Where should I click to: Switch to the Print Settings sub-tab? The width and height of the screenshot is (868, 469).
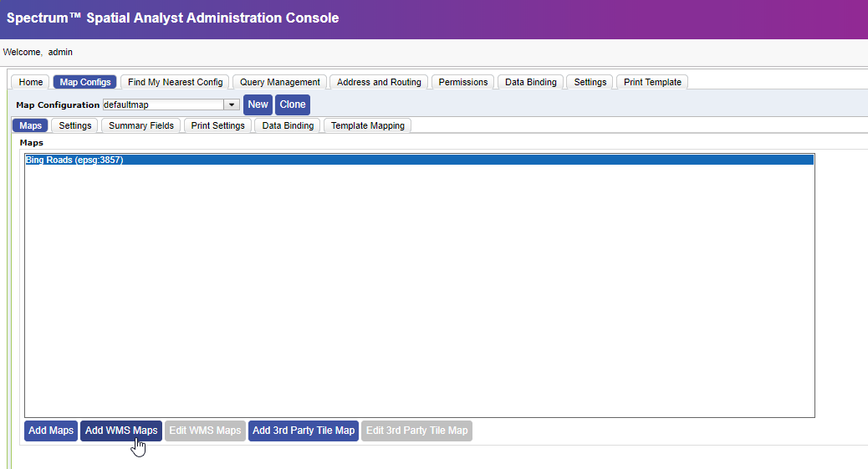pos(217,125)
